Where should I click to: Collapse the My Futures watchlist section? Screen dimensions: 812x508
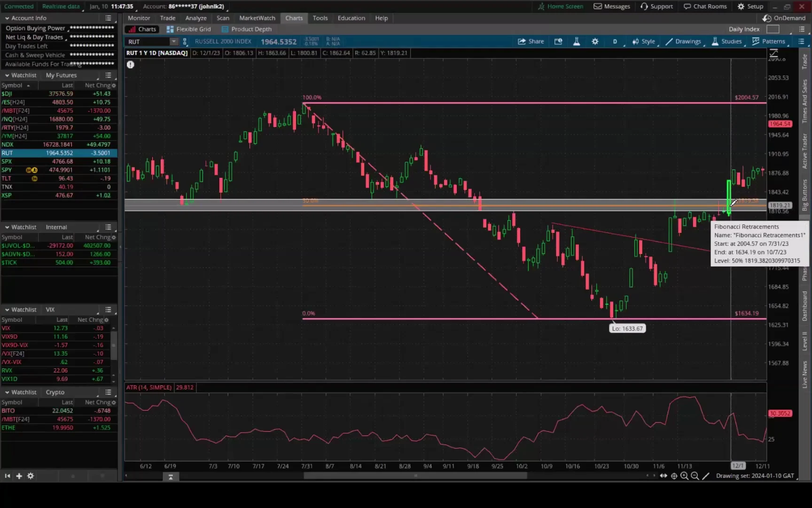7,75
